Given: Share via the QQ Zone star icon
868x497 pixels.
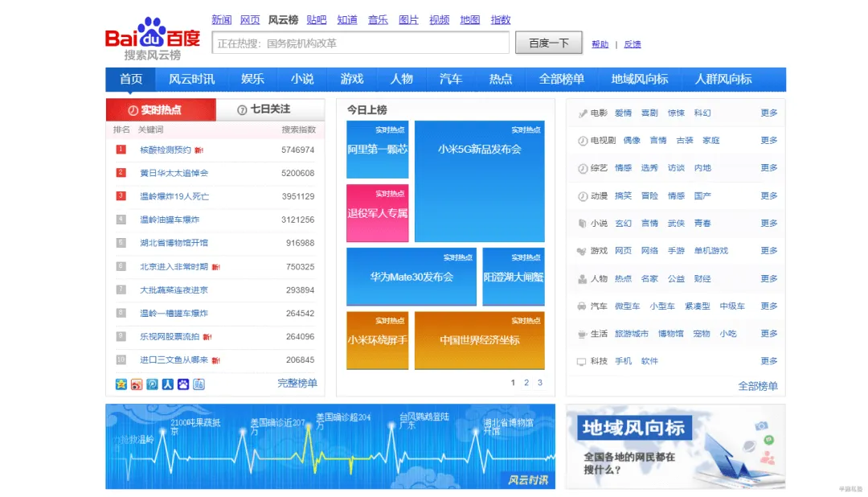Looking at the screenshot, I should (x=121, y=384).
